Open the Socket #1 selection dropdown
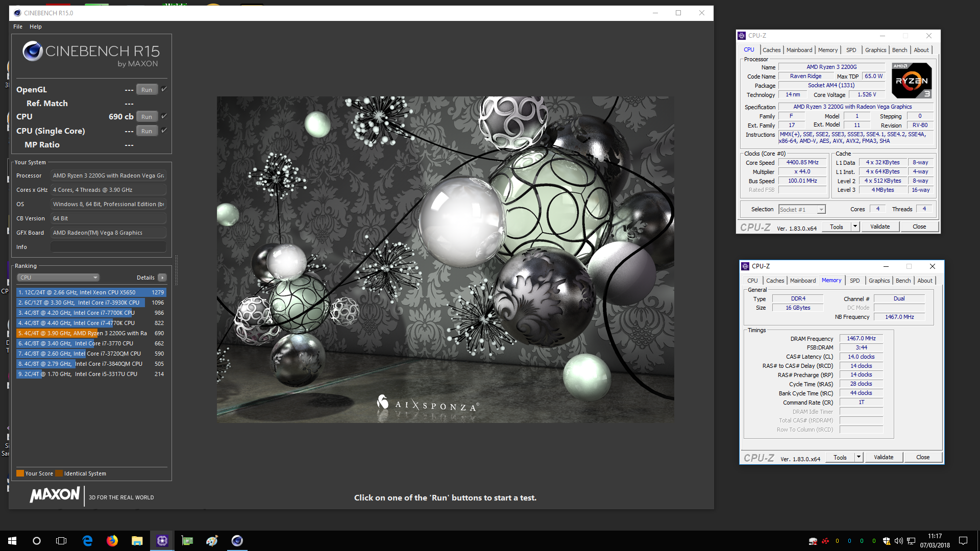Viewport: 980px width, 551px height. click(802, 210)
